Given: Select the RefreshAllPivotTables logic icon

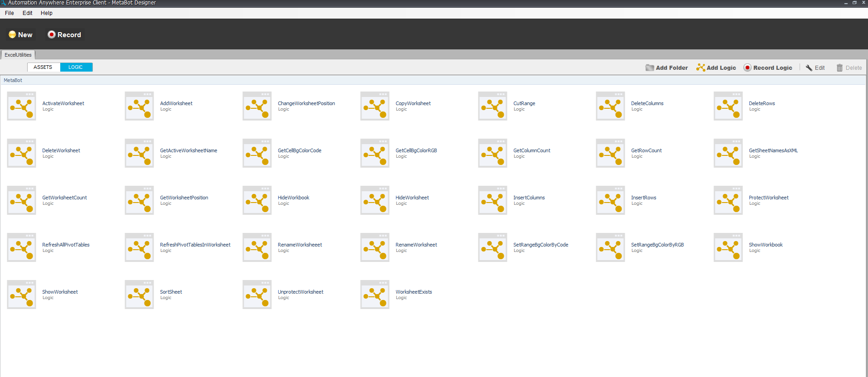Looking at the screenshot, I should coord(22,247).
